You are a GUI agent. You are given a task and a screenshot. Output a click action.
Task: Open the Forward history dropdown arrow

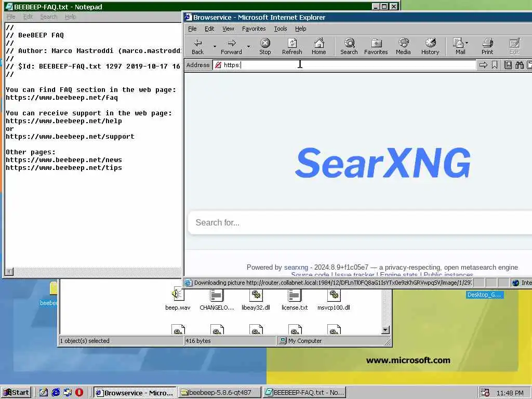248,46
